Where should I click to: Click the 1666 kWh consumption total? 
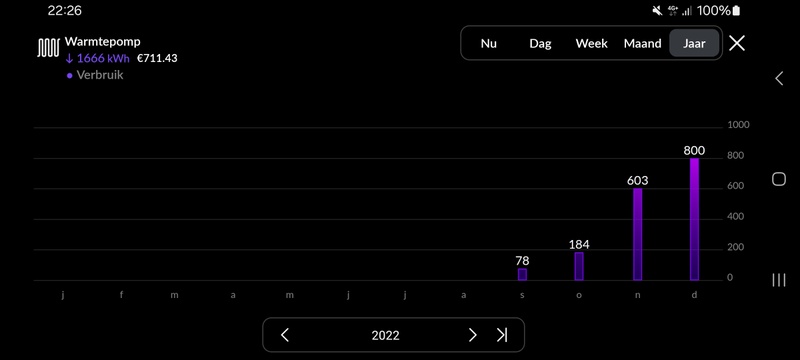coord(98,58)
